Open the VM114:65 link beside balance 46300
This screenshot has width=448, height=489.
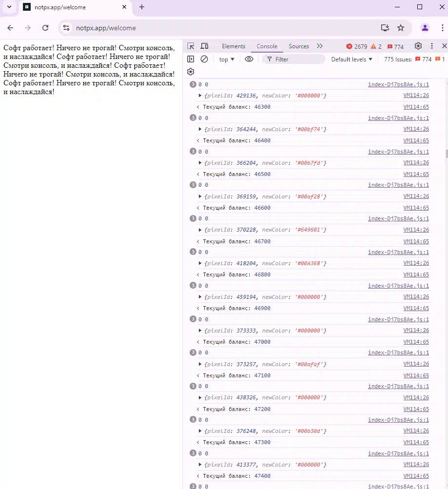(x=416, y=107)
